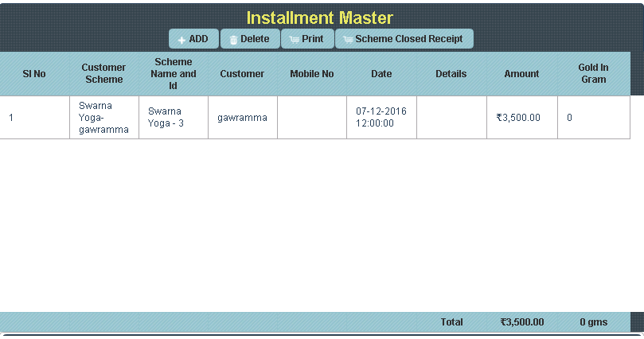Click the Customer Scheme column header
This screenshot has width=644, height=339.
pyautogui.click(x=103, y=74)
